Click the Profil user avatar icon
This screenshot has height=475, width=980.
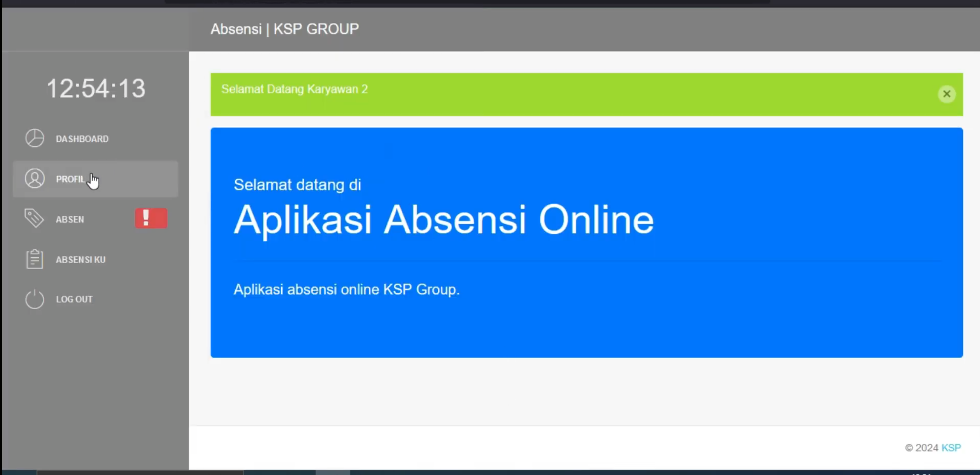coord(35,179)
